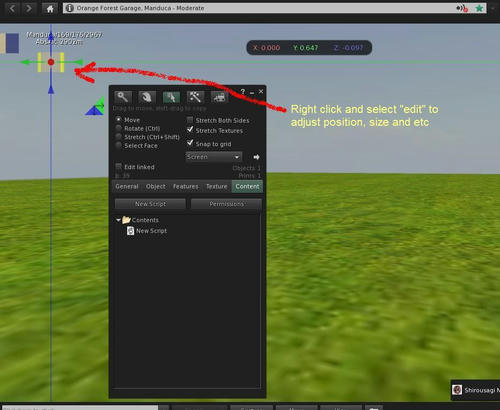Click the New Script button
The height and width of the screenshot is (410, 500).
coord(150,204)
